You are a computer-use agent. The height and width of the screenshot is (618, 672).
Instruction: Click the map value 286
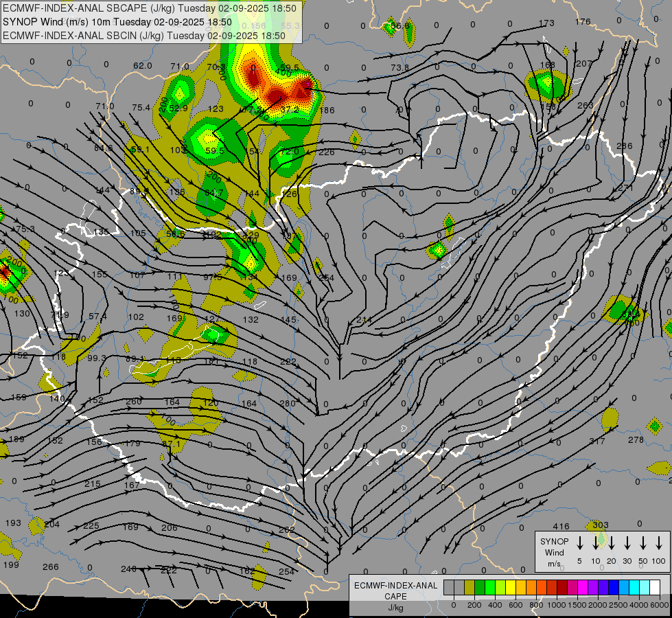[624, 146]
